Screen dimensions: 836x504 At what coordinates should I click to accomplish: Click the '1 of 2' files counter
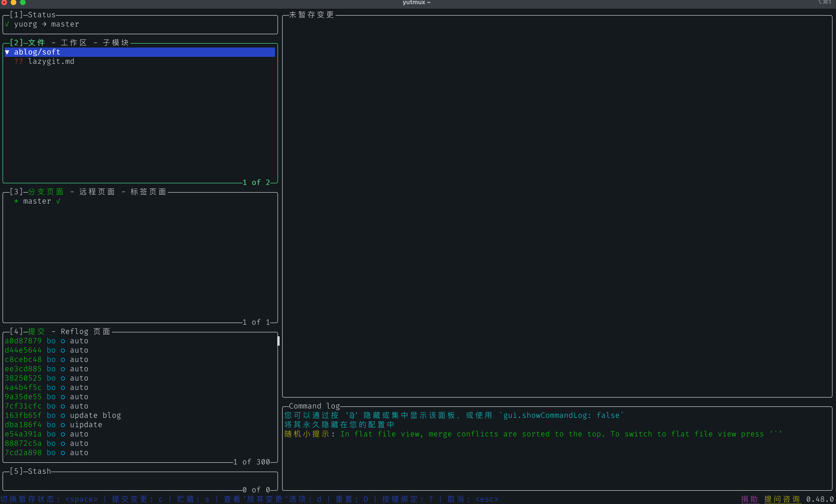(256, 182)
